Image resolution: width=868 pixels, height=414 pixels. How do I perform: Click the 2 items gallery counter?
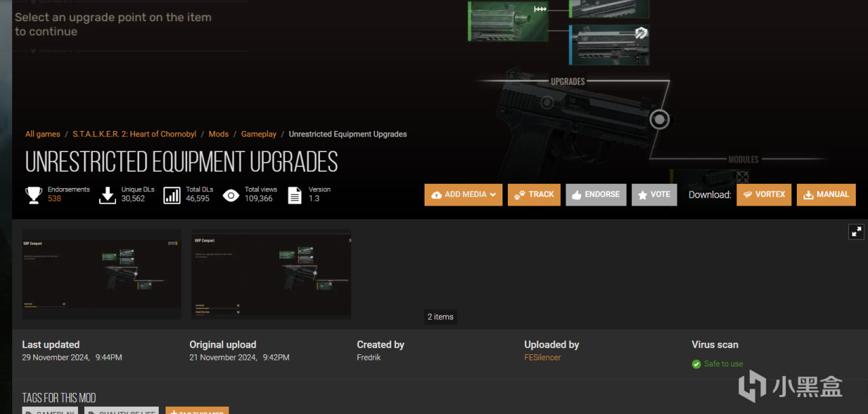click(440, 317)
